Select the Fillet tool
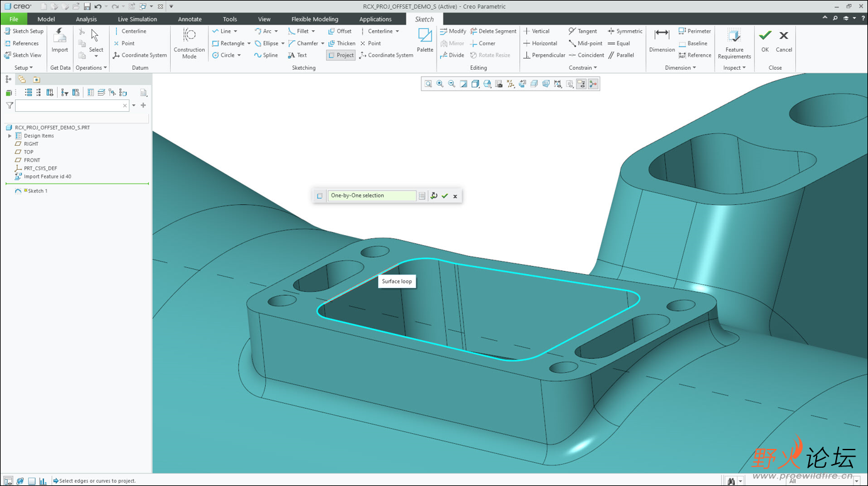This screenshot has height=486, width=868. pyautogui.click(x=298, y=31)
